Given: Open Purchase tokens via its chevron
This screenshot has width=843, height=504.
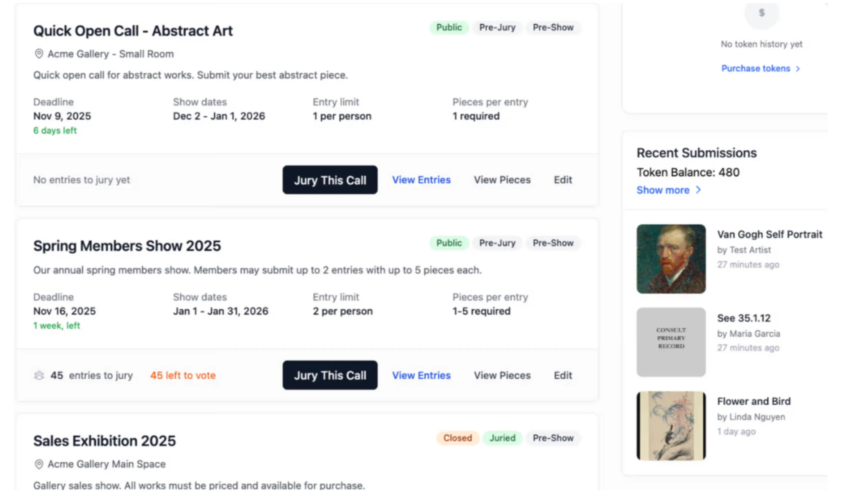Looking at the screenshot, I should coord(760,68).
